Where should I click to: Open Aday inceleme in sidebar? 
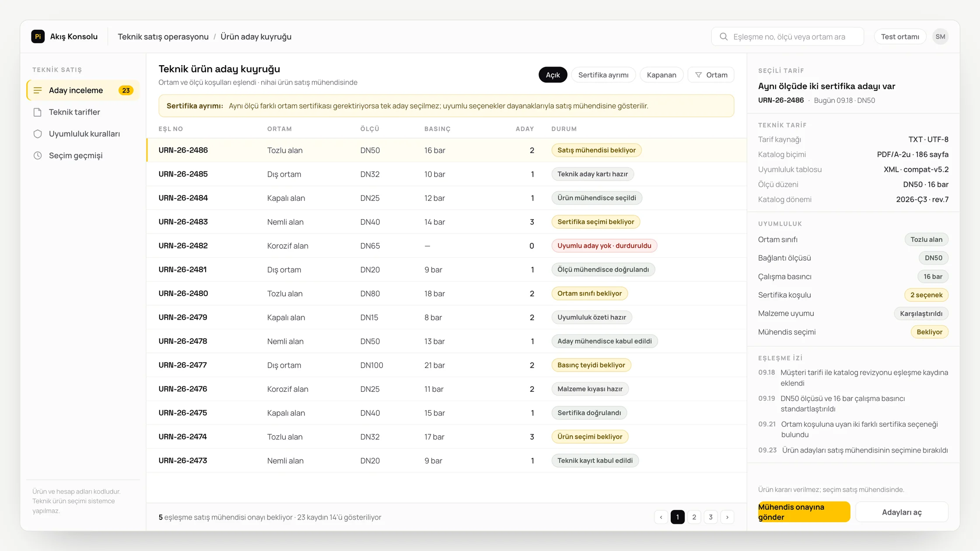pyautogui.click(x=83, y=90)
